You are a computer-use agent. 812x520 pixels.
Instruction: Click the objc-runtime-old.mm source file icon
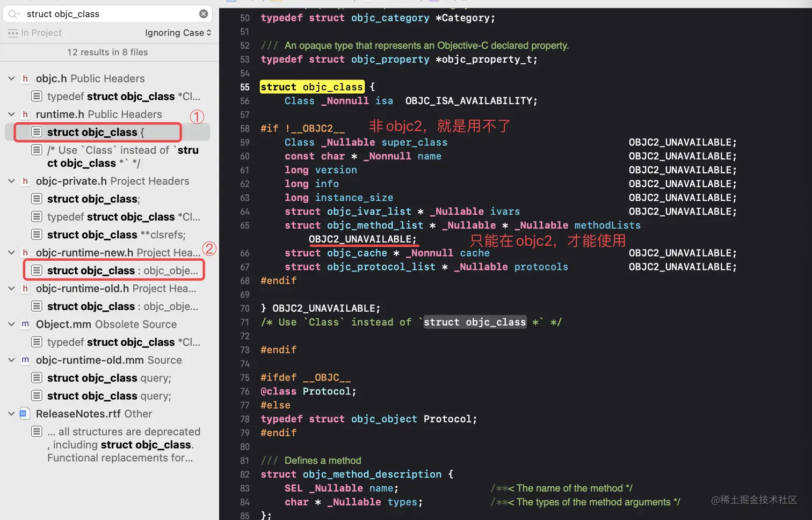25,360
